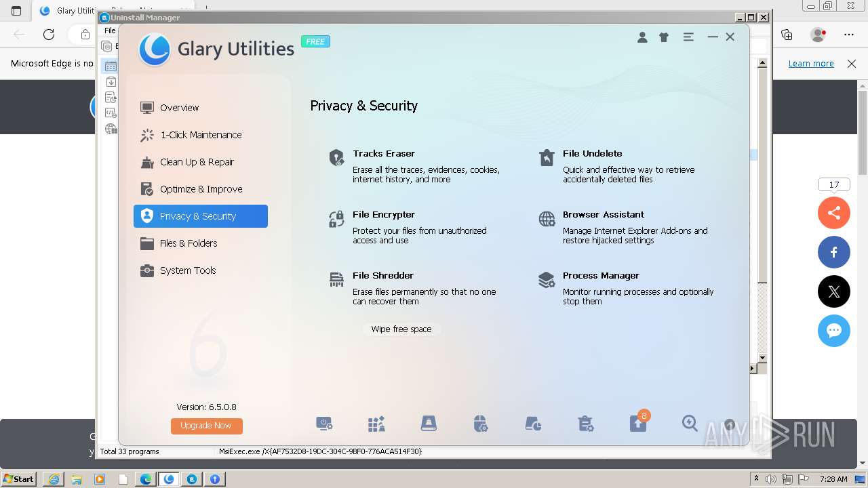Click the disk analysis pie toolbar icon
Viewport: 868px width, 488px height.
pyautogui.click(x=533, y=424)
